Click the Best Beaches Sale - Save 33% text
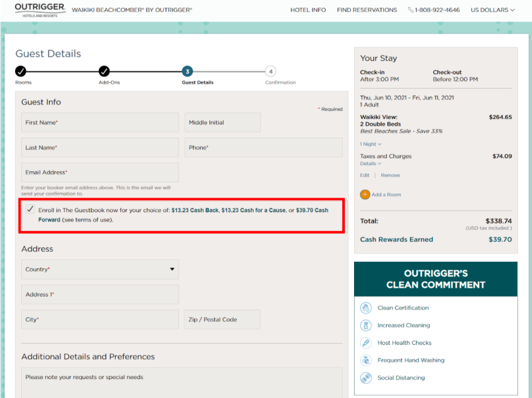The width and height of the screenshot is (532, 398). tap(401, 131)
